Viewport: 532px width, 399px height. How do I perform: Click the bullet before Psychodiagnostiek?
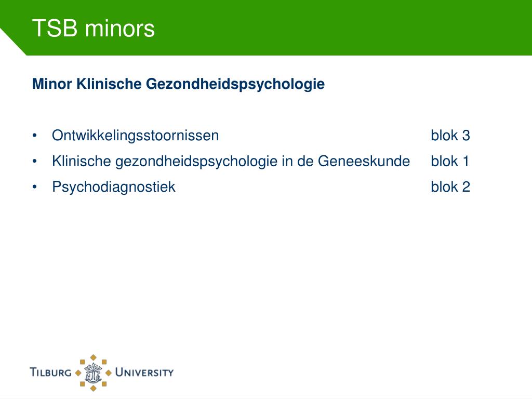pos(35,187)
